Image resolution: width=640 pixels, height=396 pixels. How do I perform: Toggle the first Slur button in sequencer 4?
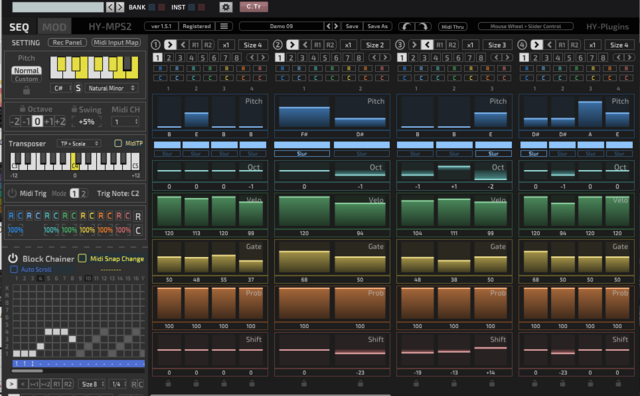(x=533, y=154)
